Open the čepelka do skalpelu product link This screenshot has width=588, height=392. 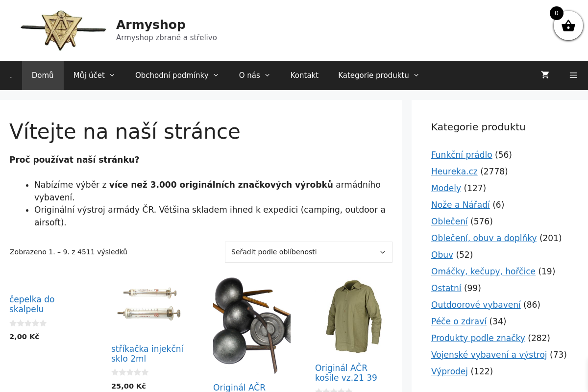pos(32,304)
